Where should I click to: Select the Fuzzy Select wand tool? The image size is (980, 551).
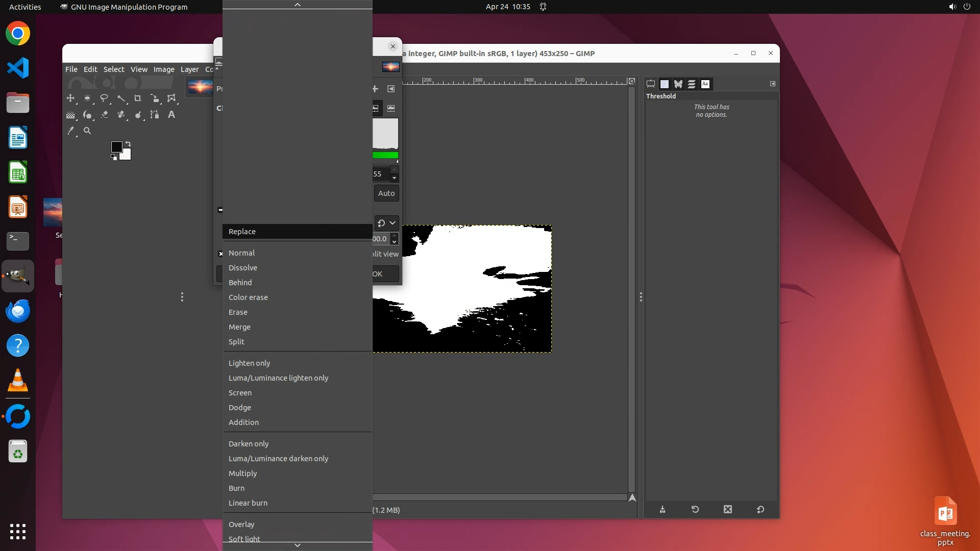point(121,98)
